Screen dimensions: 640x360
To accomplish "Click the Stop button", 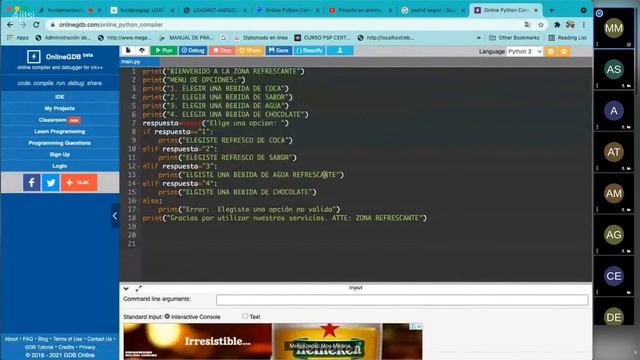I will tap(222, 51).
